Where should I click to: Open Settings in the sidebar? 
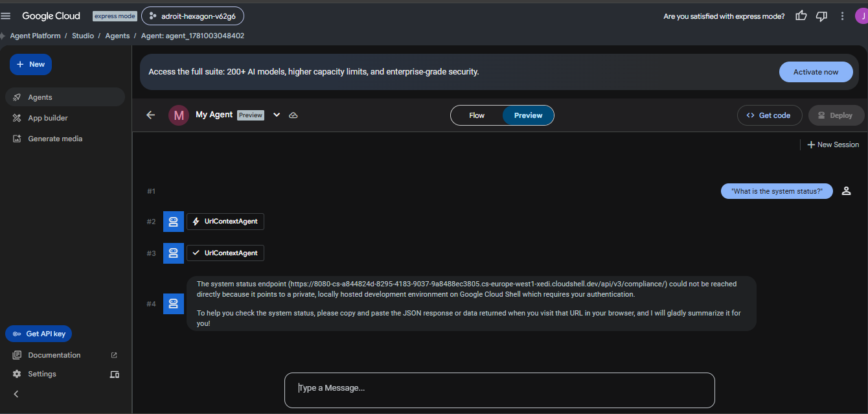point(42,374)
